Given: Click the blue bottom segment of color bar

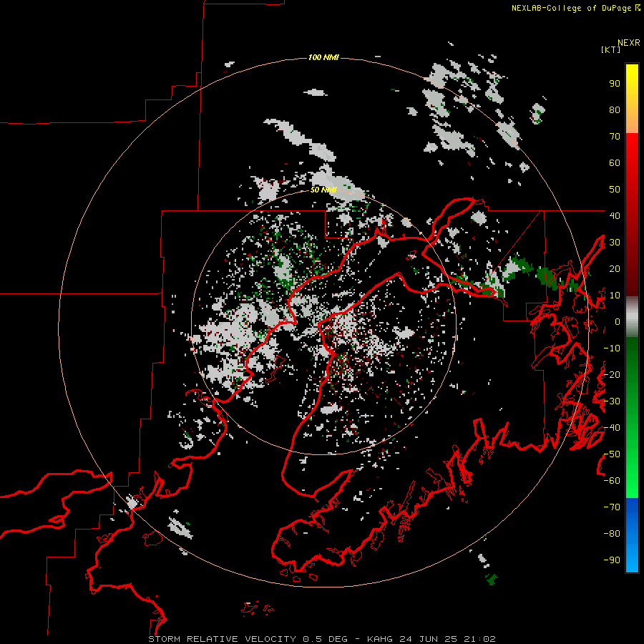Looking at the screenshot, I should (x=632, y=535).
